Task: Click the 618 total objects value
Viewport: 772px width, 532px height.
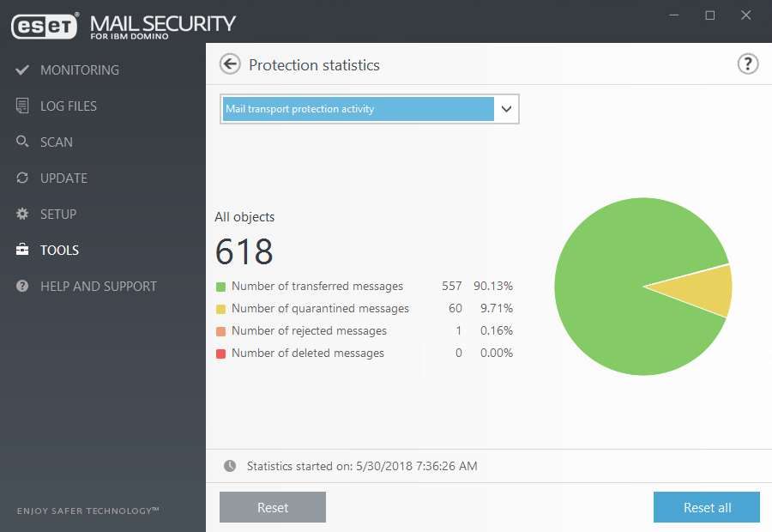Action: pyautogui.click(x=244, y=251)
